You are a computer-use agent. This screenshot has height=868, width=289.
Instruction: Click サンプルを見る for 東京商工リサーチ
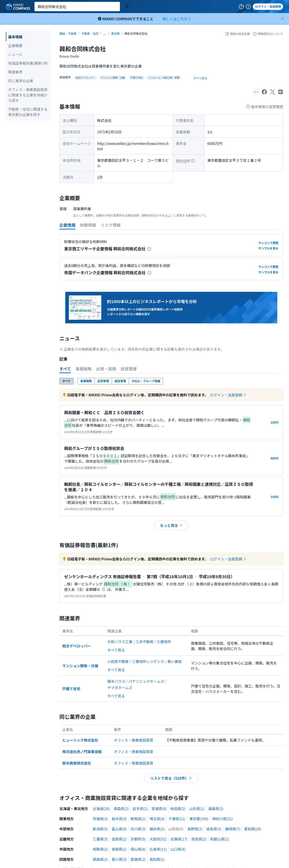(x=268, y=248)
